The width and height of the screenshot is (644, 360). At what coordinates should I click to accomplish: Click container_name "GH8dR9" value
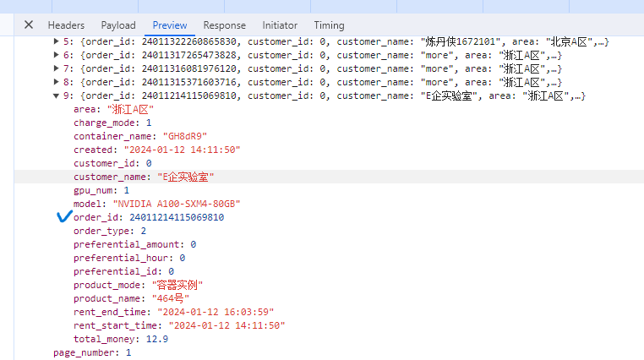tap(185, 136)
